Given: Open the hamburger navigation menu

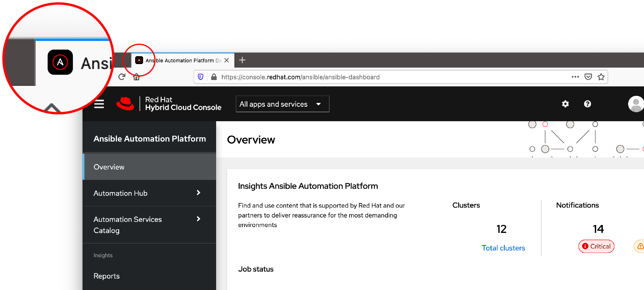Looking at the screenshot, I should 99,104.
